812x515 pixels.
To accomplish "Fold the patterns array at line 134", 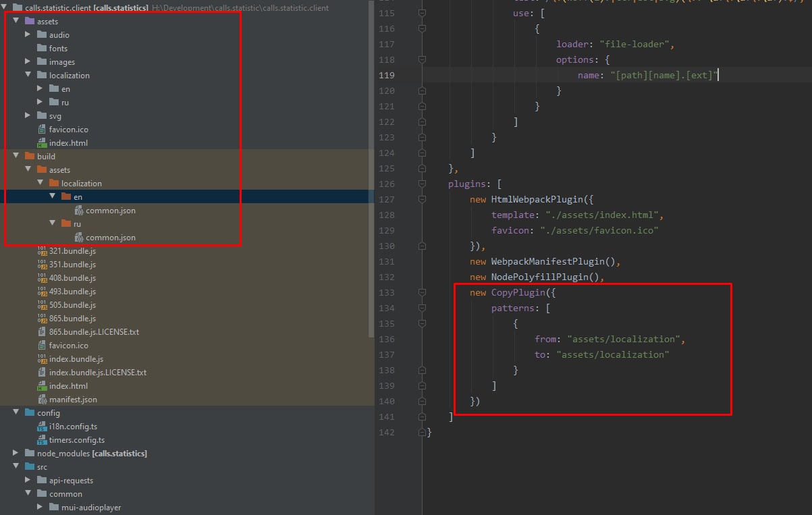I will coord(422,308).
